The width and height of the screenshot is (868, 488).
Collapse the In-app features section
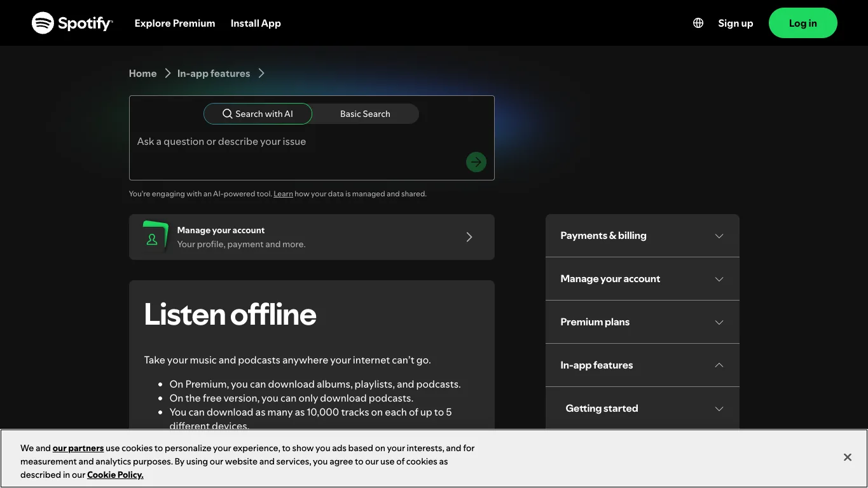click(642, 365)
